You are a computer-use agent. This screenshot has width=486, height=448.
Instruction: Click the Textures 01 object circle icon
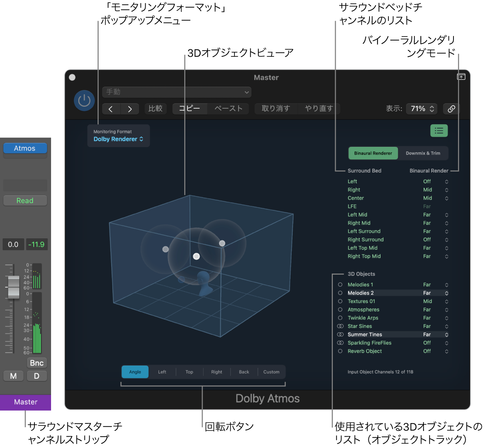coord(340,301)
